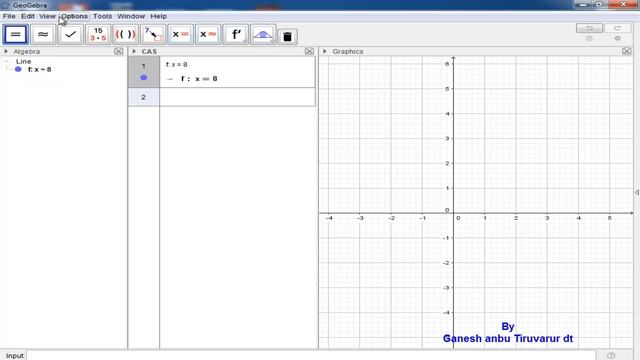Click CAS row 2 header number

(x=143, y=97)
